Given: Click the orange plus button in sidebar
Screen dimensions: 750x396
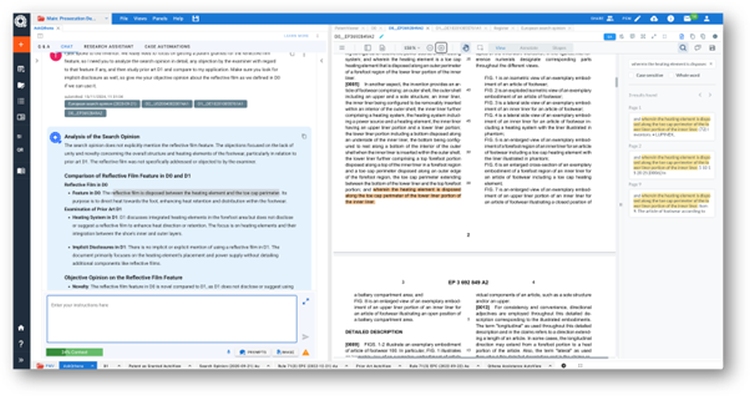Looking at the screenshot, I should pyautogui.click(x=21, y=44).
